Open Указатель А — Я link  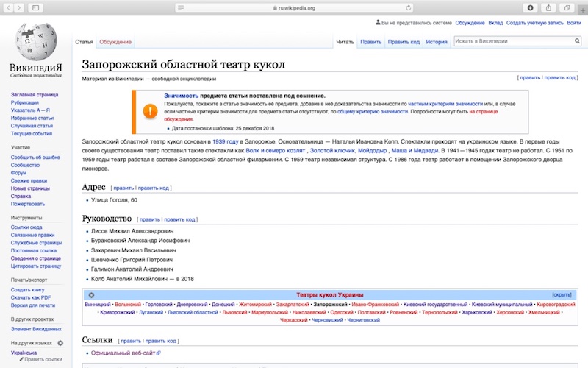[30, 110]
